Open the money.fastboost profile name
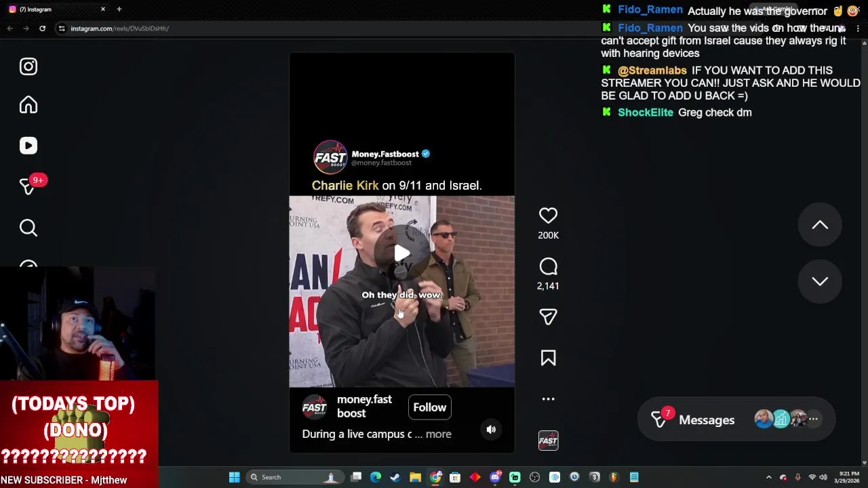The image size is (868, 488). click(x=364, y=406)
